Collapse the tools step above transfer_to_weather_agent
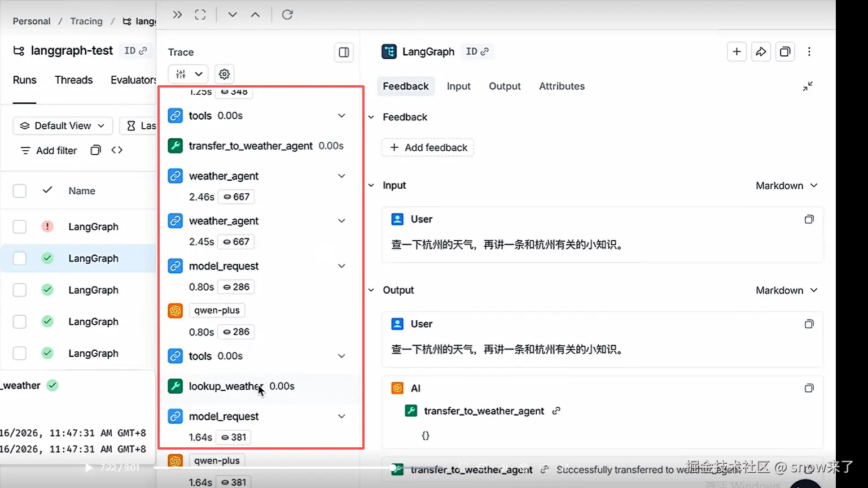This screenshot has height=488, width=868. (x=341, y=116)
